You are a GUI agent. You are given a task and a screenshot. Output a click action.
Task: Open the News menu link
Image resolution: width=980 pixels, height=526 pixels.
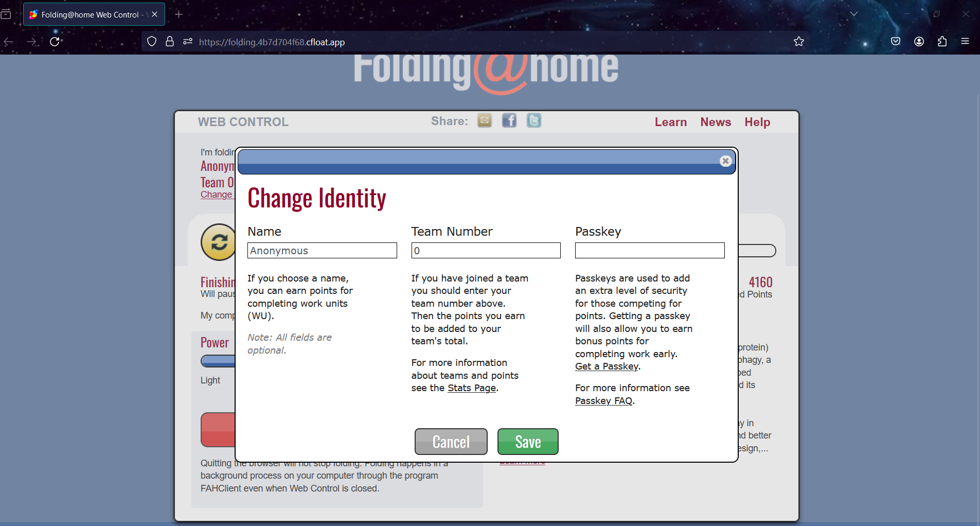point(716,122)
